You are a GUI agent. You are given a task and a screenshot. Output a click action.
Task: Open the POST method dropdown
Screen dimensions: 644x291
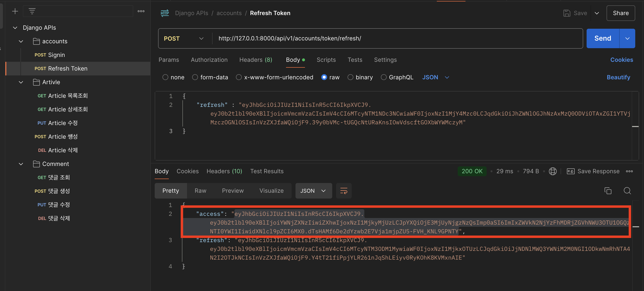pyautogui.click(x=184, y=38)
